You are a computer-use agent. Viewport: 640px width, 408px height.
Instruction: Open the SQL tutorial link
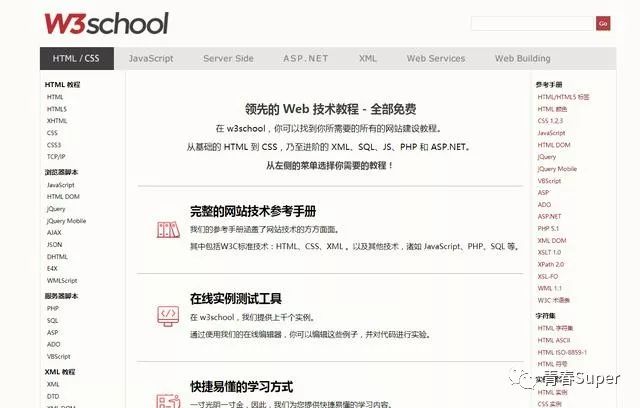pyautogui.click(x=52, y=321)
